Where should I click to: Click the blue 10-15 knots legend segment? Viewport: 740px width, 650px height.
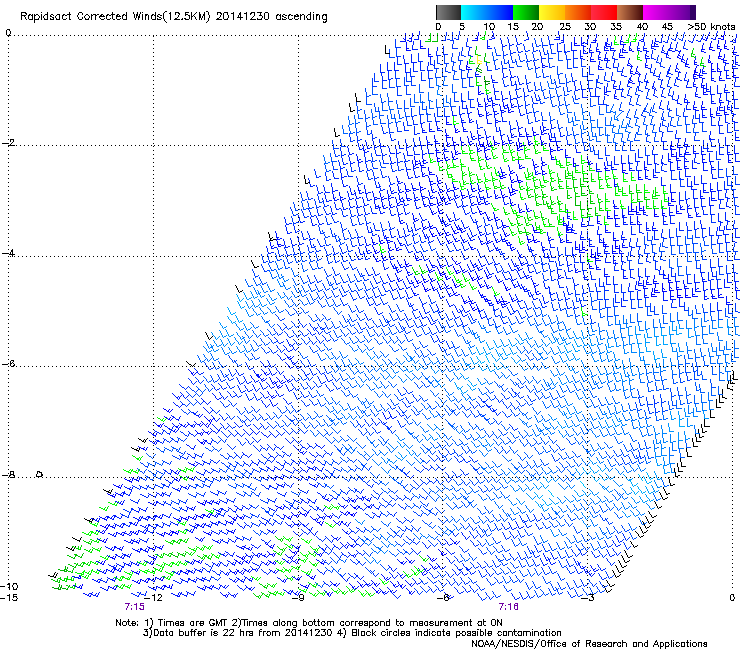tap(500, 12)
